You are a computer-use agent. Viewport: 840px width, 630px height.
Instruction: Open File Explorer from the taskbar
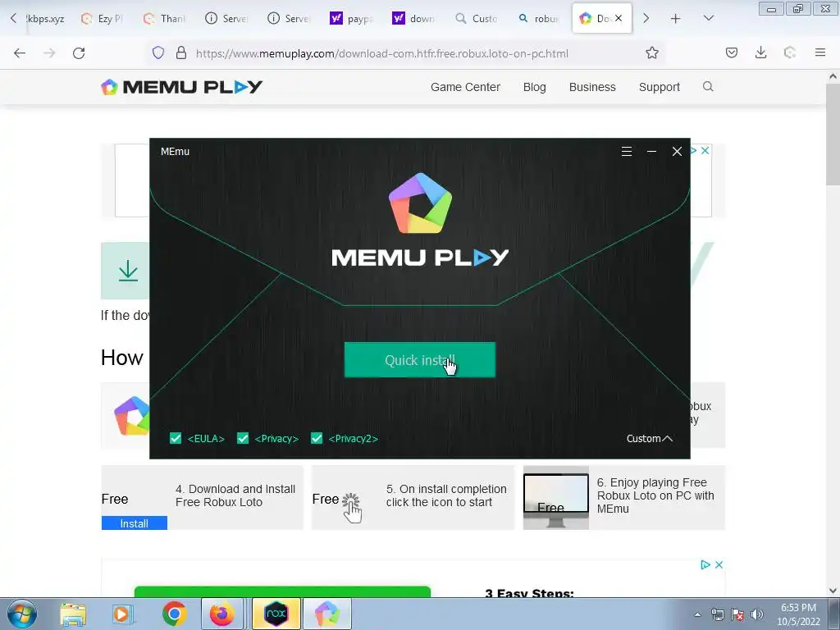coord(73,614)
